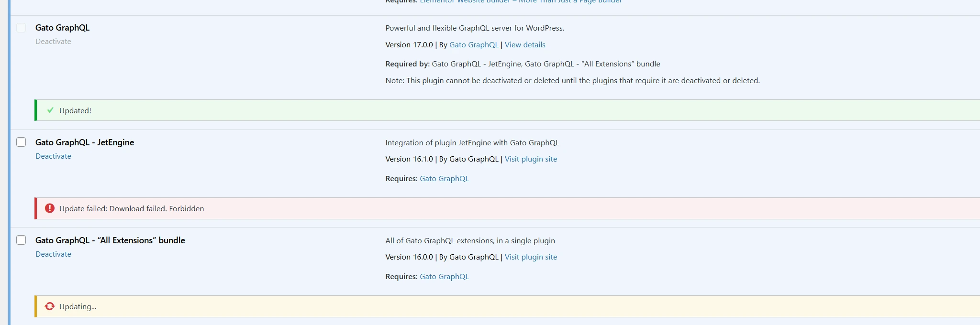
Task: Click the Updating... status text
Action: (78, 307)
